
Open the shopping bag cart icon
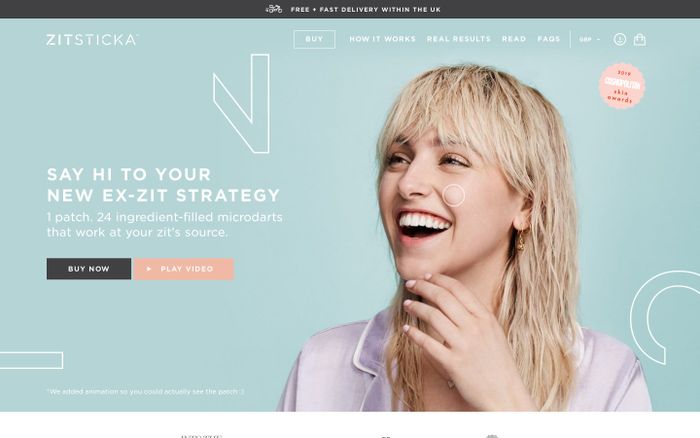tap(640, 39)
